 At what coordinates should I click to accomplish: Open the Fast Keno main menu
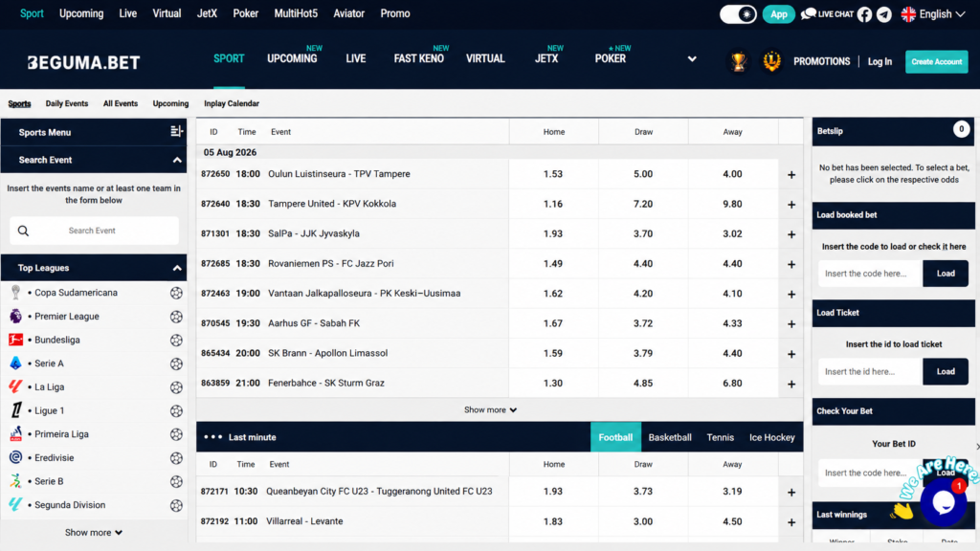tap(419, 58)
